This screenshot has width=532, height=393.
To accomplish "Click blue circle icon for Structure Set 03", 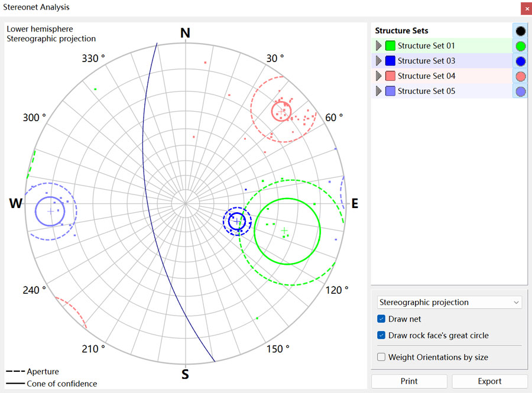I will tap(520, 61).
